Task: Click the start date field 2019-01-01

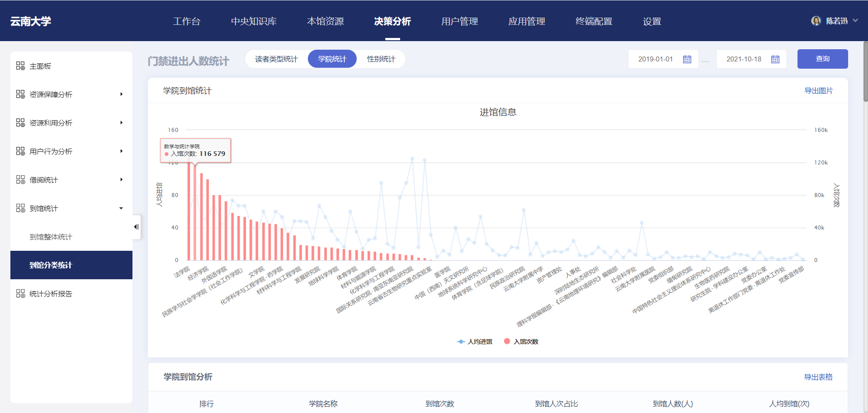Action: point(655,59)
